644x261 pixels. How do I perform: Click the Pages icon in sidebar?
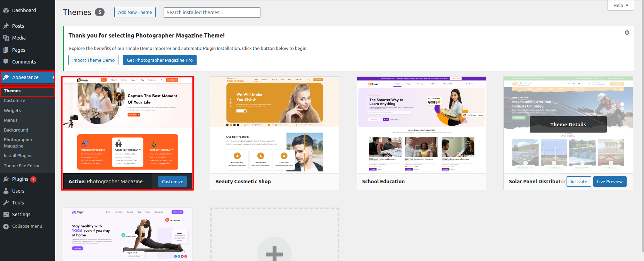pyautogui.click(x=6, y=50)
